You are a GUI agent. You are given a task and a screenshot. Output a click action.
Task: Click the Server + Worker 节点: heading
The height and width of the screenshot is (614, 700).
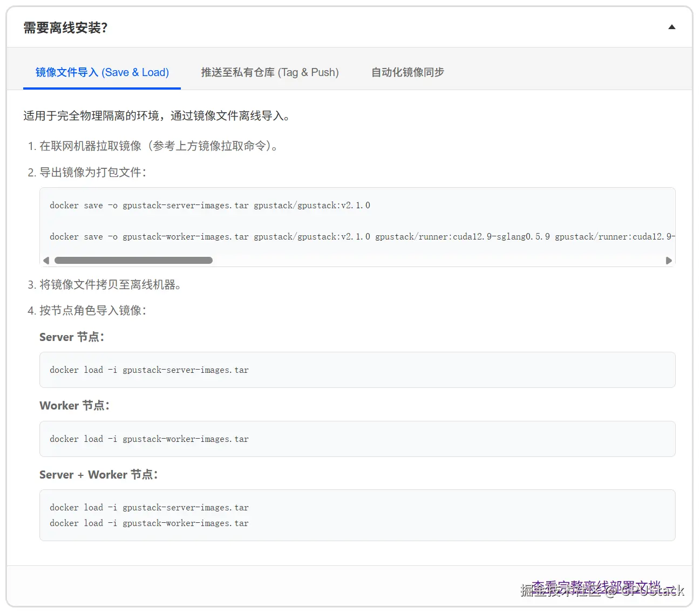tap(99, 475)
